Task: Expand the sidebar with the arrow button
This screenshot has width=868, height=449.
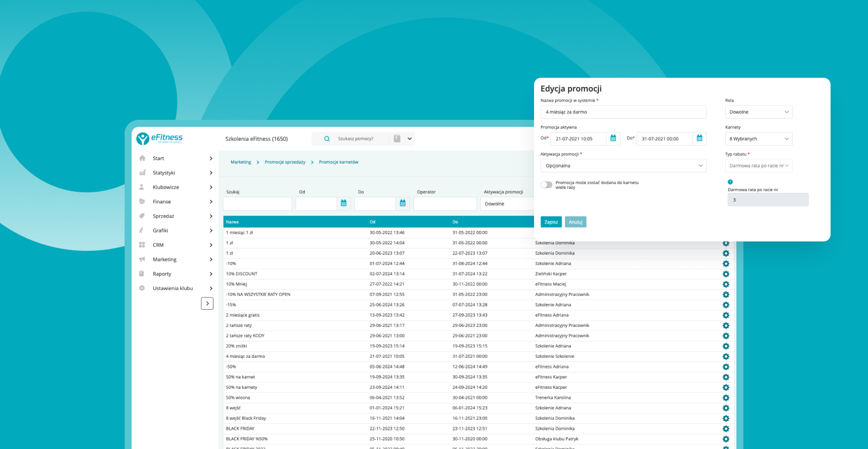Action: [207, 303]
